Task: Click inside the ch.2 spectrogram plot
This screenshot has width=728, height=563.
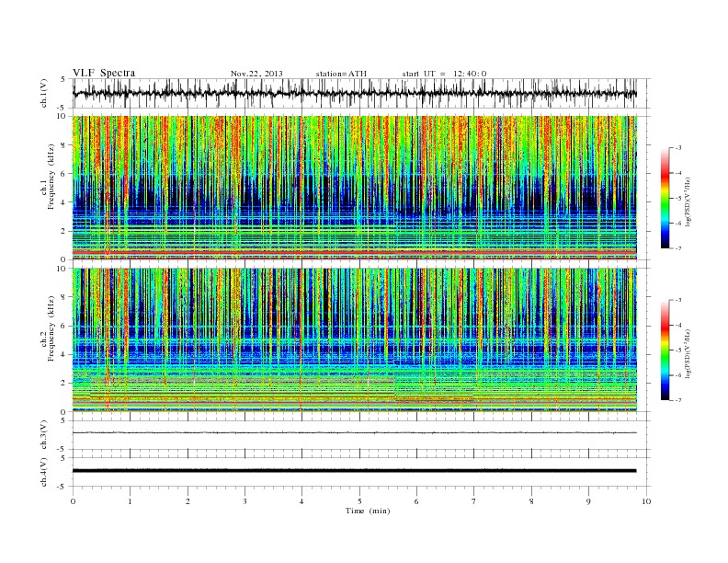Action: (x=355, y=340)
